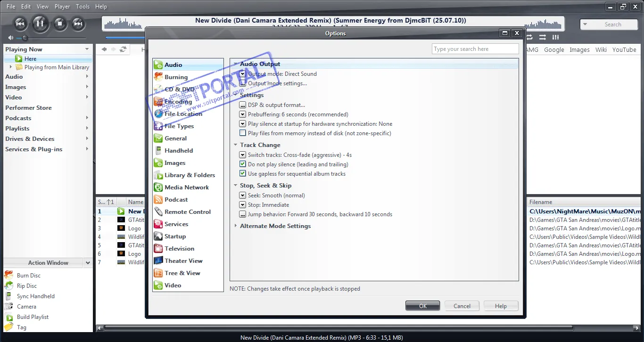644x342 pixels.
Task: Open Stop Immediate dropdown
Action: click(x=243, y=205)
